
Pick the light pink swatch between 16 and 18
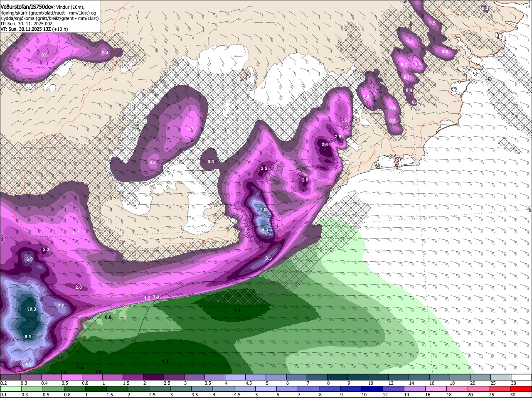pyautogui.click(x=436, y=389)
